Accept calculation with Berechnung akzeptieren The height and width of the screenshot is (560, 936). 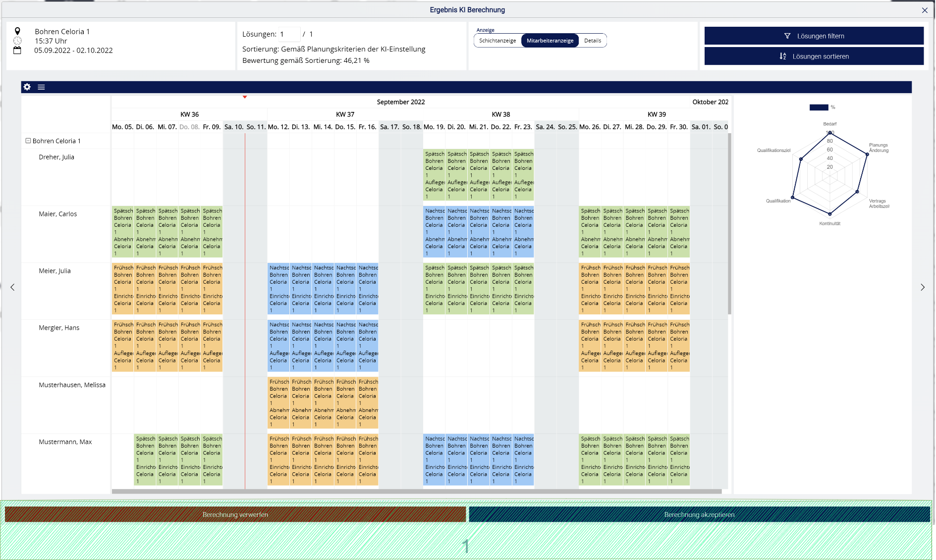[699, 514]
